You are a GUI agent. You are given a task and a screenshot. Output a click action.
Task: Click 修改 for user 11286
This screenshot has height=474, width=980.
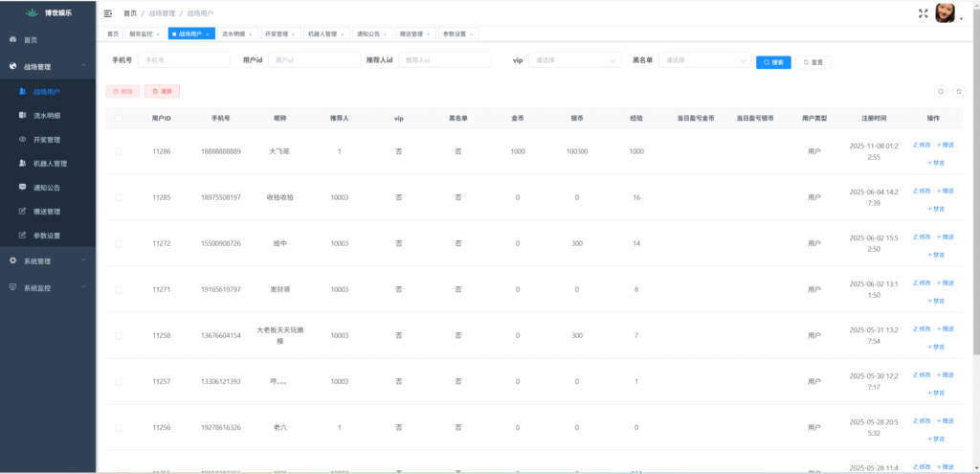[922, 146]
